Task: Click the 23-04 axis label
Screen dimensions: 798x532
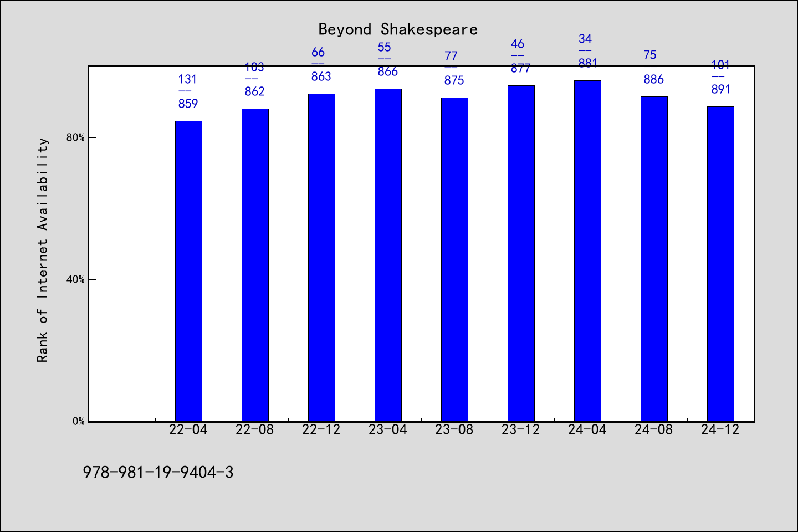Action: tap(388, 430)
